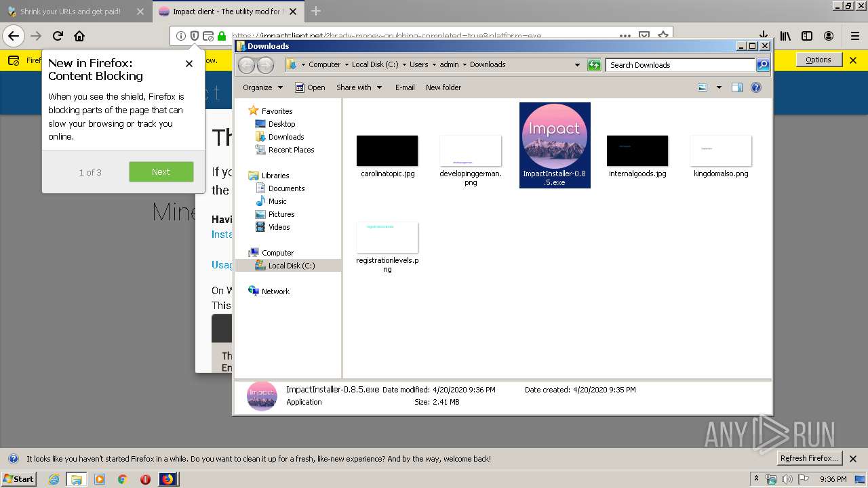Open Opera from the taskbar

tap(145, 479)
